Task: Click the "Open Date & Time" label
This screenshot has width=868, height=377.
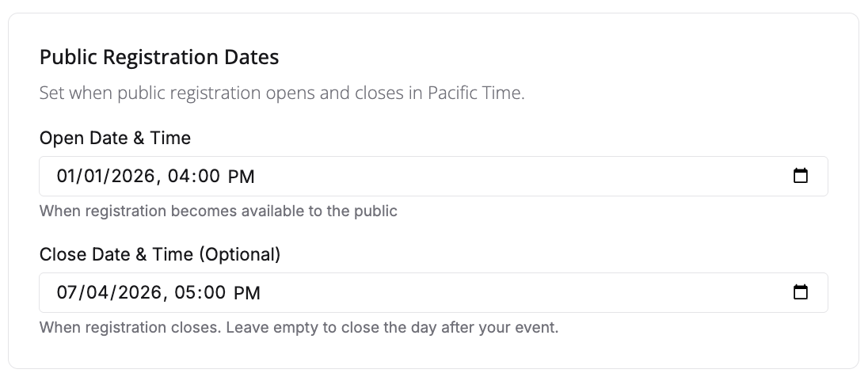Action: (x=115, y=138)
